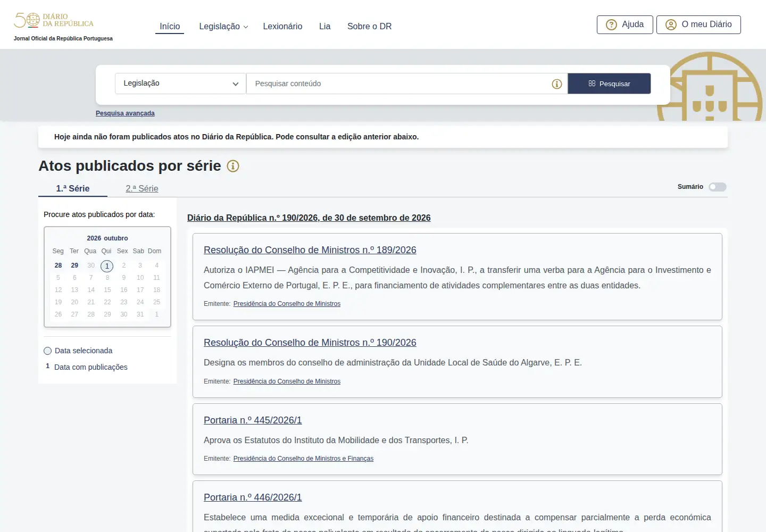Open Diário da República n.º 190/2026 link
This screenshot has height=532, width=766.
(x=309, y=218)
